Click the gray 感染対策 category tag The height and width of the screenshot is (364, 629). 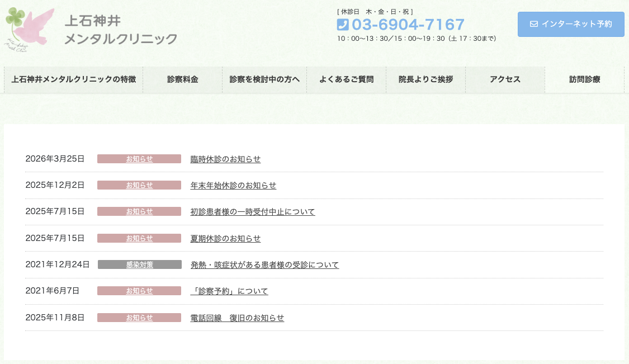point(140,264)
